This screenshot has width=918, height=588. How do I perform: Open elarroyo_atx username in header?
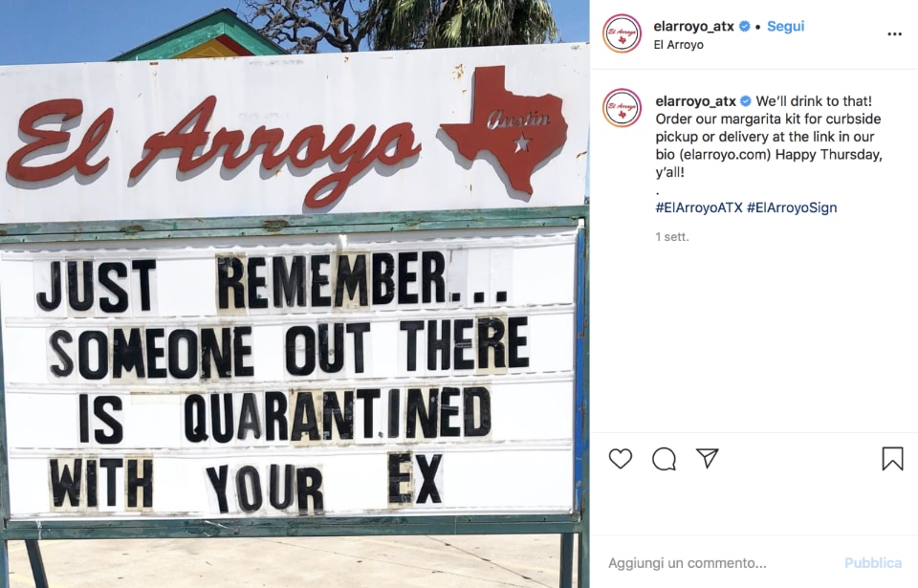pyautogui.click(x=693, y=27)
